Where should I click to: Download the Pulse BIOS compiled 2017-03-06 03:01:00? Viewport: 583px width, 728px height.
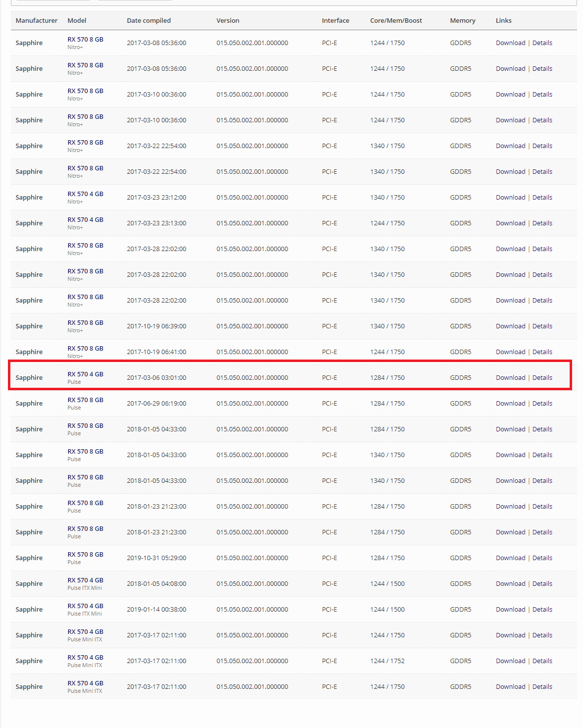coord(510,377)
